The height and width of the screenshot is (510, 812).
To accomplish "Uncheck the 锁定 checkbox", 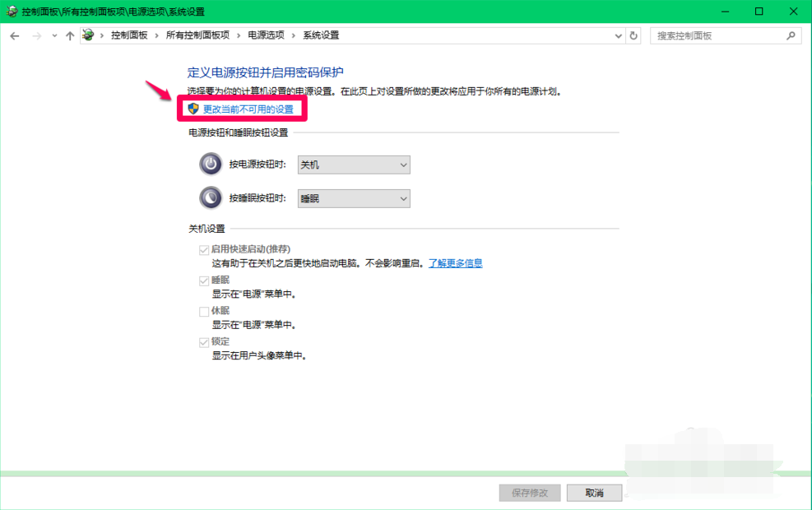I will tap(203, 342).
